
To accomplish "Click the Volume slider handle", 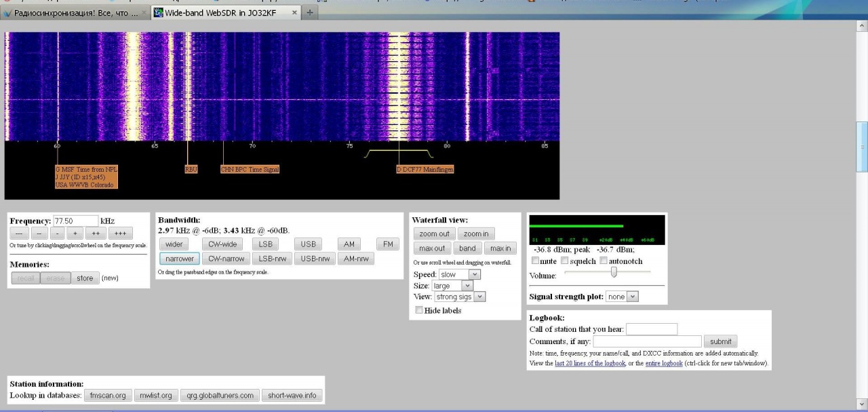I will pyautogui.click(x=614, y=272).
